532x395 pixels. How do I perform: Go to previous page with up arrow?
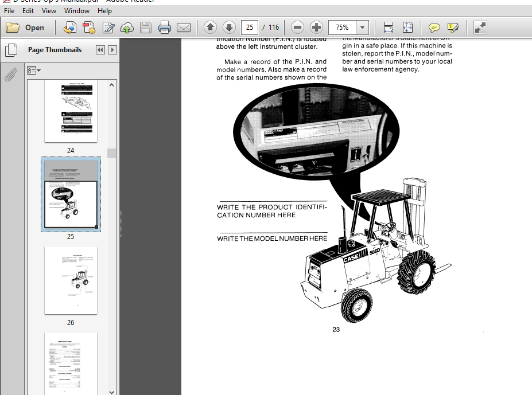(x=211, y=28)
